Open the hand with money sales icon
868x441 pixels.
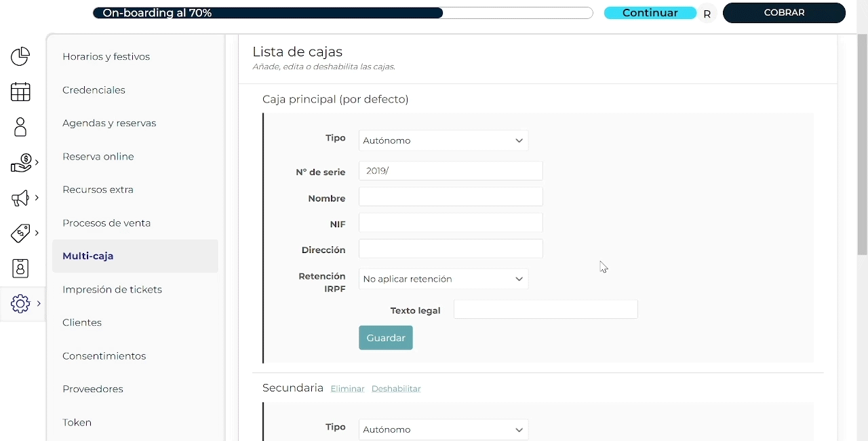[22, 163]
